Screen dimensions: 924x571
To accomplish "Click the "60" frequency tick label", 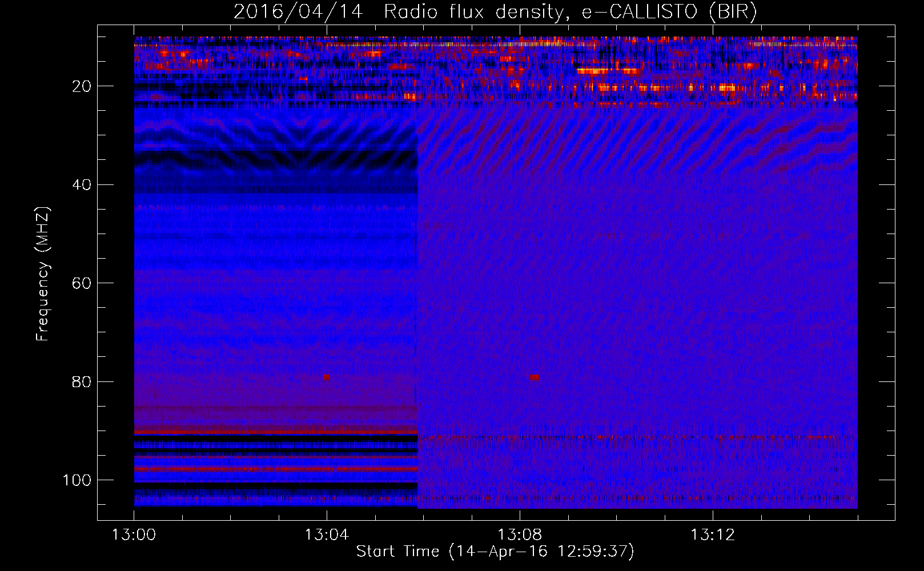I will pyautogui.click(x=82, y=283).
